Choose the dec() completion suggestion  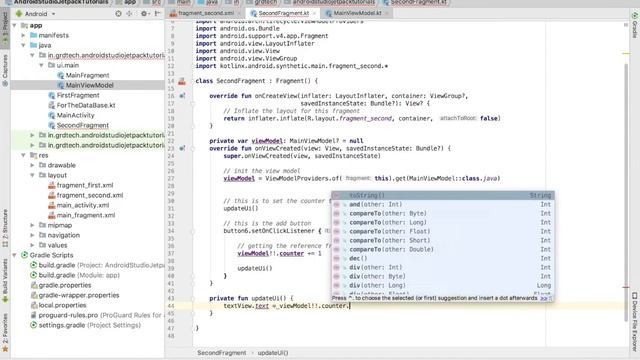(x=442, y=258)
